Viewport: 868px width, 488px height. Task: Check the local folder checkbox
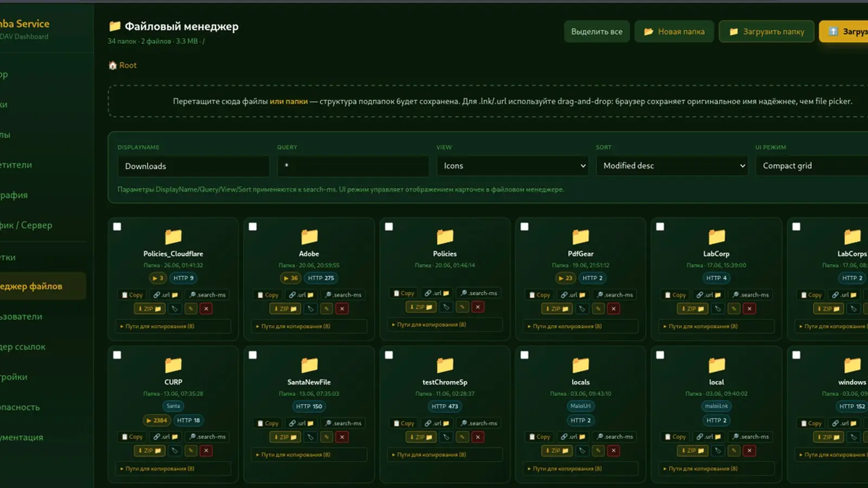(x=660, y=355)
